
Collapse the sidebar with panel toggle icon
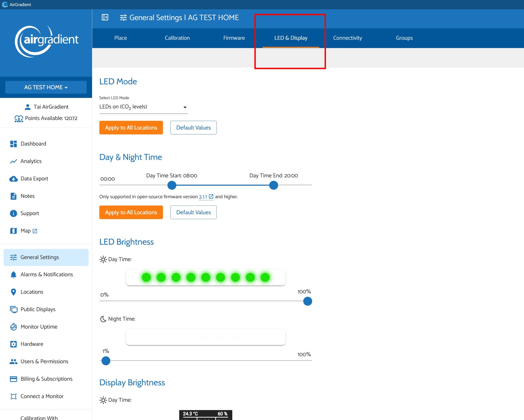(105, 17)
